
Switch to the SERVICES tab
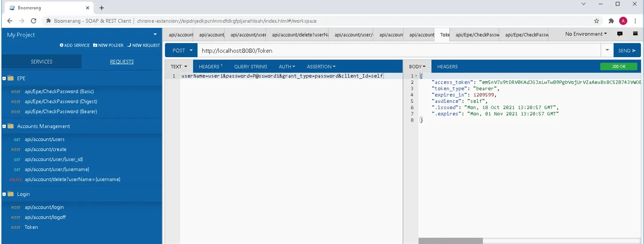[x=41, y=62]
